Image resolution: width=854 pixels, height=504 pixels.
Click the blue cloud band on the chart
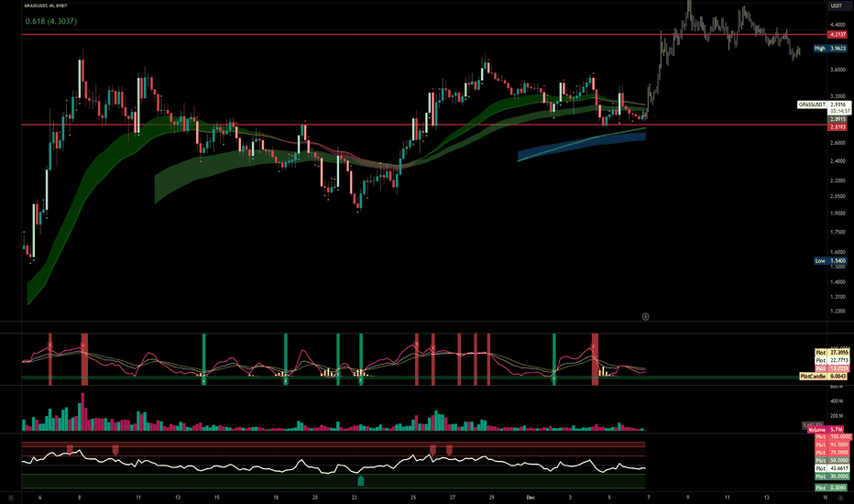pyautogui.click(x=582, y=146)
